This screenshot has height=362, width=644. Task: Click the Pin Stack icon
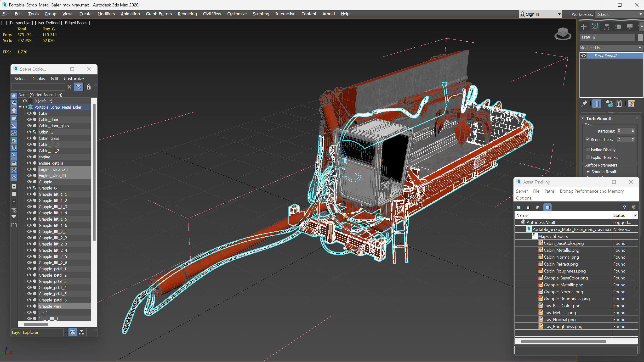click(x=584, y=103)
